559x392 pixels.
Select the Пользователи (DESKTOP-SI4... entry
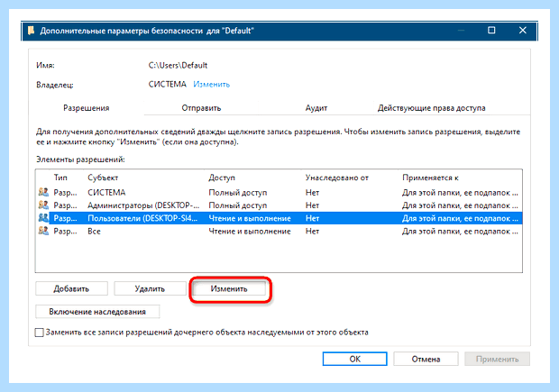click(279, 218)
